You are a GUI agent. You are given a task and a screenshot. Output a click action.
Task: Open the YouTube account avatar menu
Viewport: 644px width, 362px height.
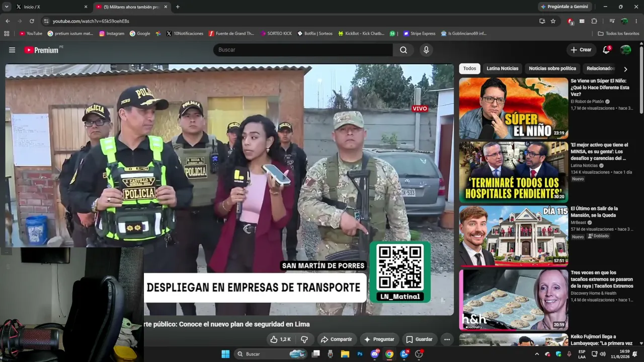(625, 50)
